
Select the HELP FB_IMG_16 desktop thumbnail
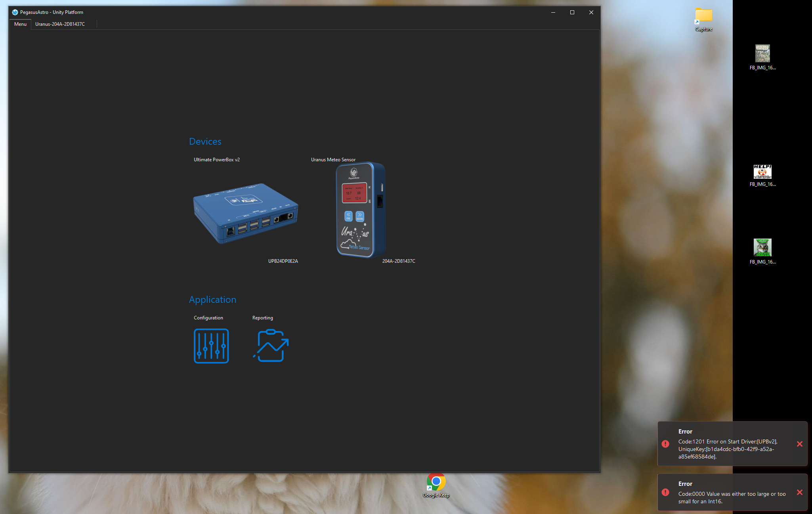pyautogui.click(x=762, y=176)
